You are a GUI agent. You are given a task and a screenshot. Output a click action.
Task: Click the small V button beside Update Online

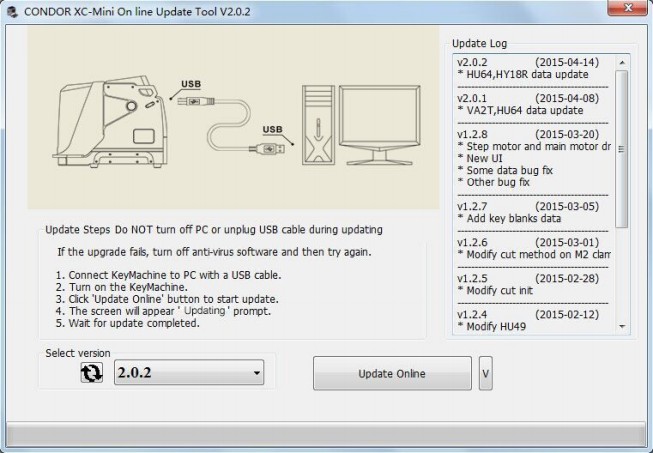486,373
